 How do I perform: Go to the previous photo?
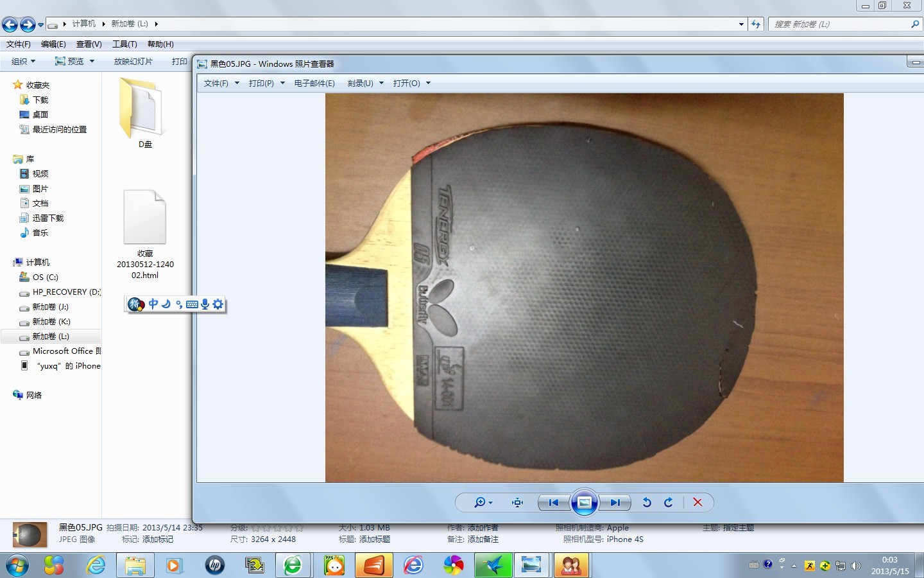coord(554,502)
